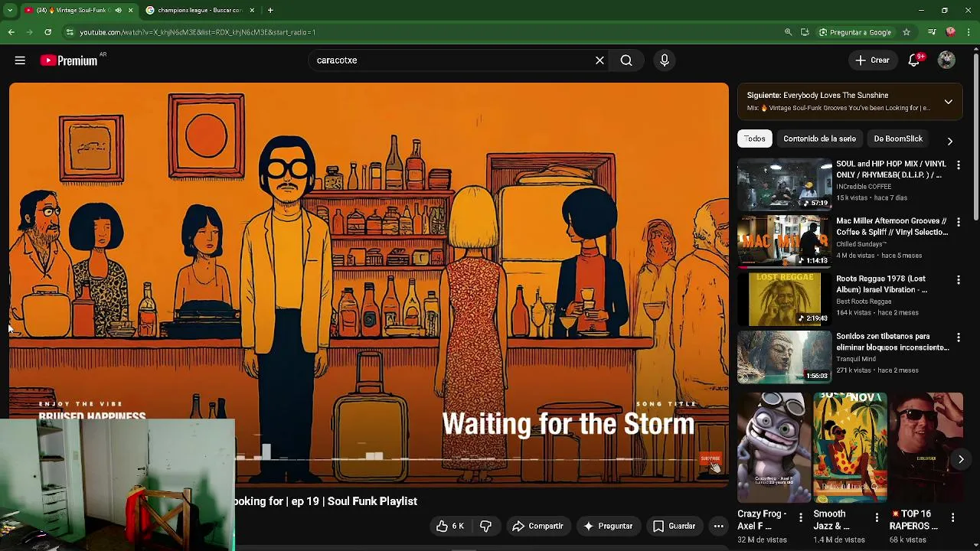The width and height of the screenshot is (980, 551).
Task: Close the Vintage Soul-Funk tab
Action: coord(130,10)
